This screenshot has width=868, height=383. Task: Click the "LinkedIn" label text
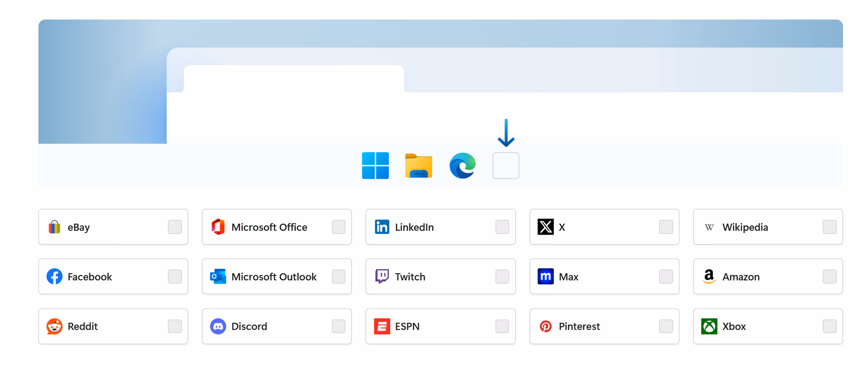pos(415,227)
